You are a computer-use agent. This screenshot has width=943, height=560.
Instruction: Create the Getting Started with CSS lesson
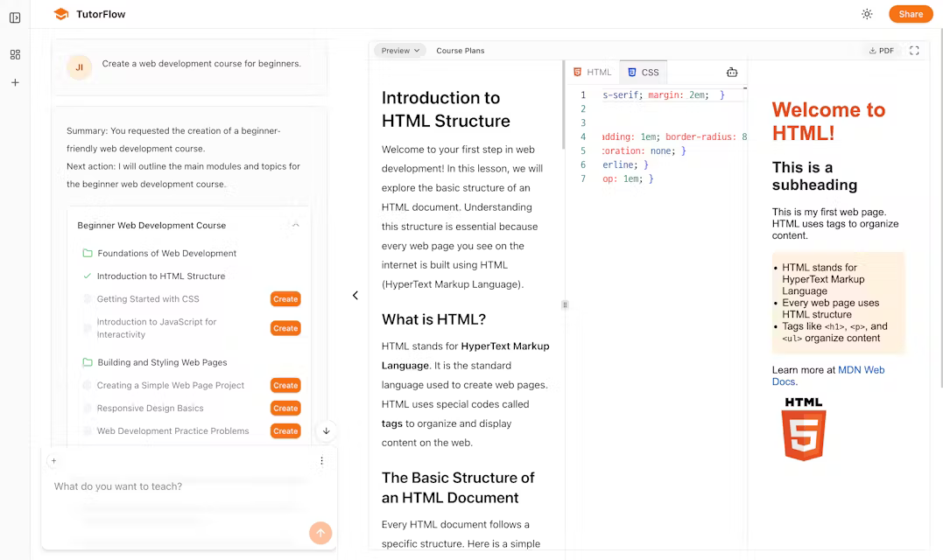click(x=285, y=299)
